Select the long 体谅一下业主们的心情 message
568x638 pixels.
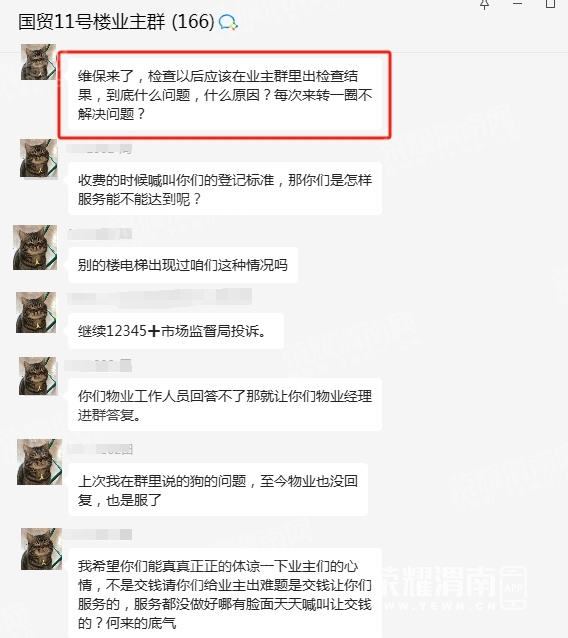[225, 593]
